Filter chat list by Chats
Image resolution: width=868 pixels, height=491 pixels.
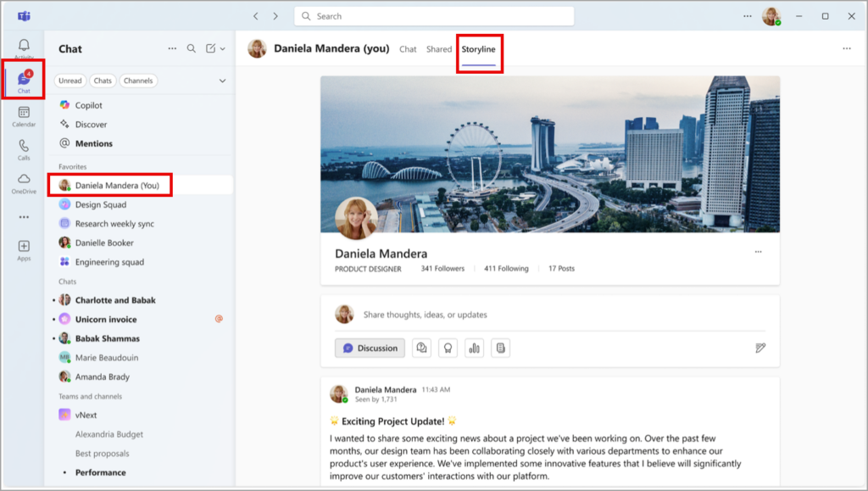pyautogui.click(x=103, y=81)
